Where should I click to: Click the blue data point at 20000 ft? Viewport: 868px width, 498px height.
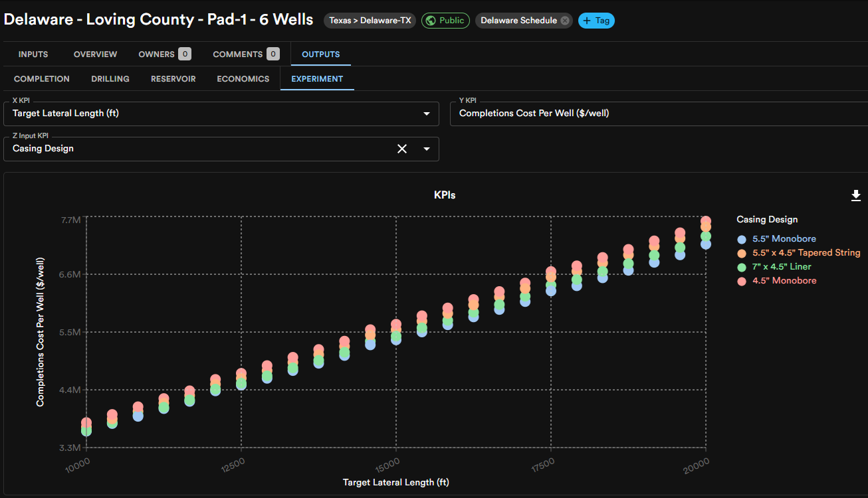click(706, 244)
